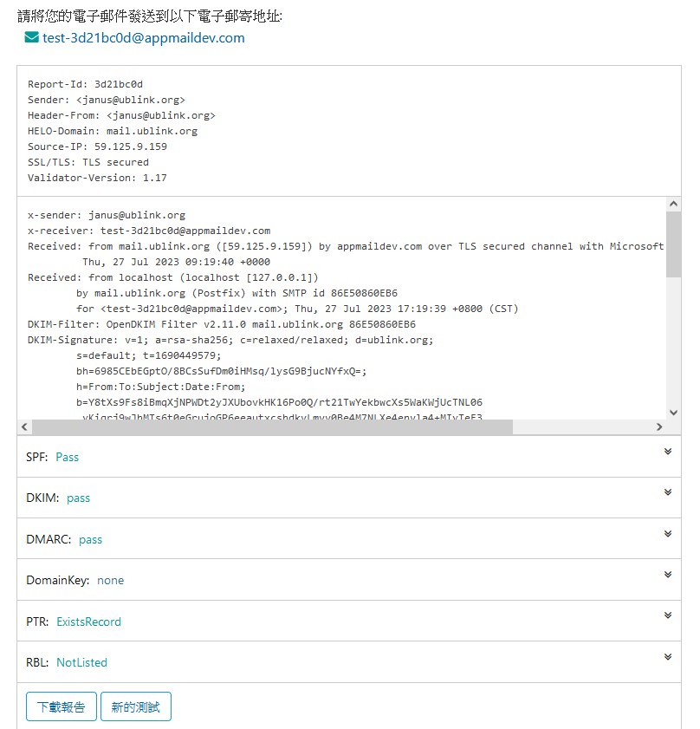Click the RBL NotListed status text
Screen dimensions: 700x729
81,662
